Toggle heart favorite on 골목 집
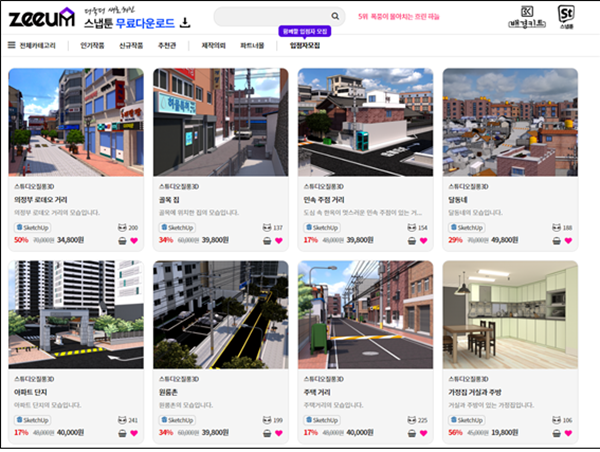This screenshot has width=600, height=452. [x=278, y=240]
